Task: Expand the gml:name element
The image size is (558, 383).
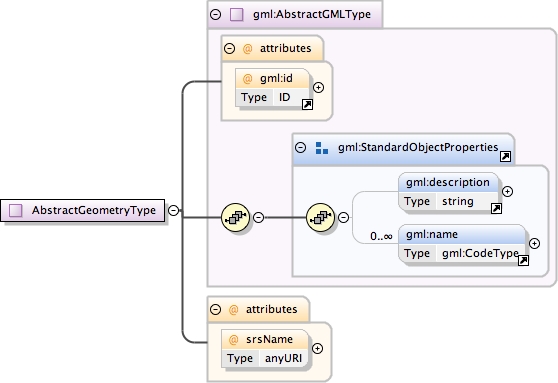Action: 535,243
